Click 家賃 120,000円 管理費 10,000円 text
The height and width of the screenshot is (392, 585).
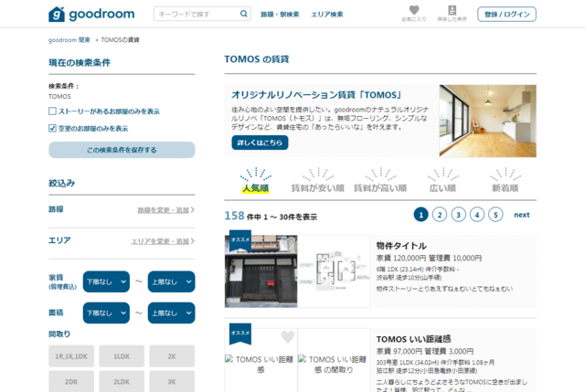(429, 258)
